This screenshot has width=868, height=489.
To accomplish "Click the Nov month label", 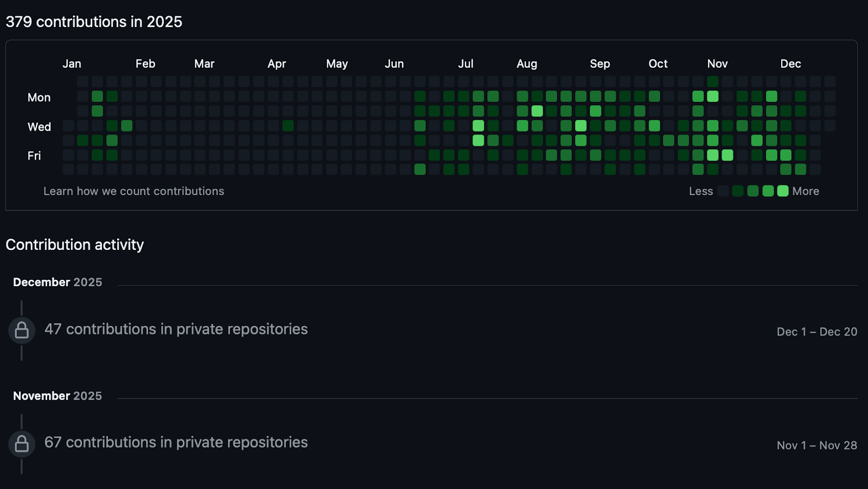I will [717, 64].
